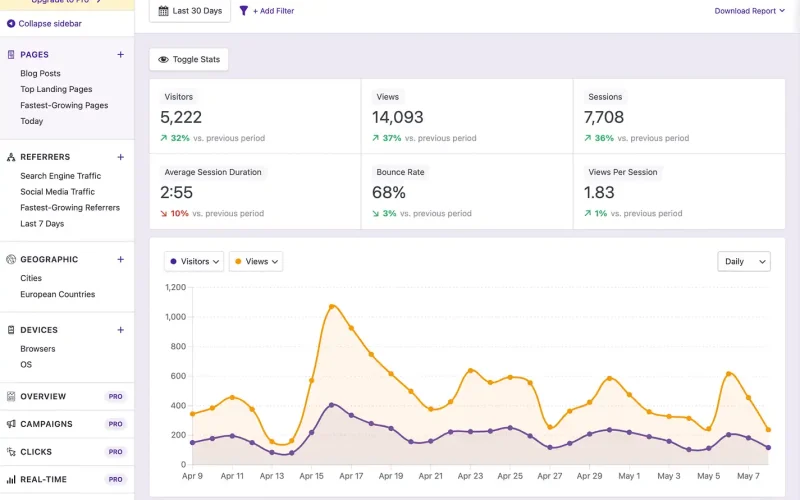Click the calendar icon for date range
Viewport: 800px width, 500px height.
point(164,11)
